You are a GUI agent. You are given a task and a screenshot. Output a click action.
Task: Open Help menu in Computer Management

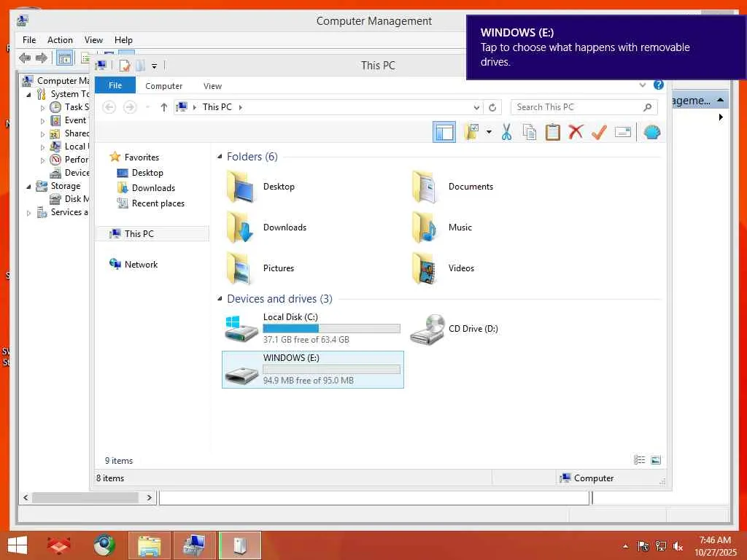(123, 40)
